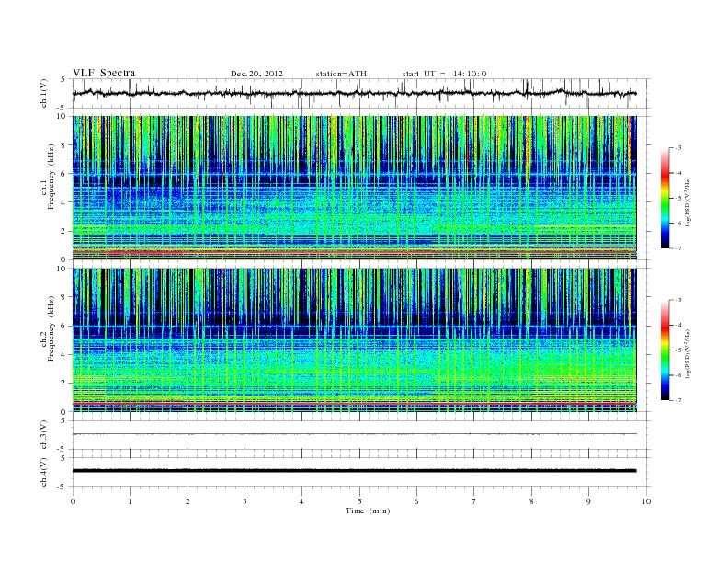Click the ch.4 thick black waveform trace
Screen dimensions: 728x563
[354, 471]
